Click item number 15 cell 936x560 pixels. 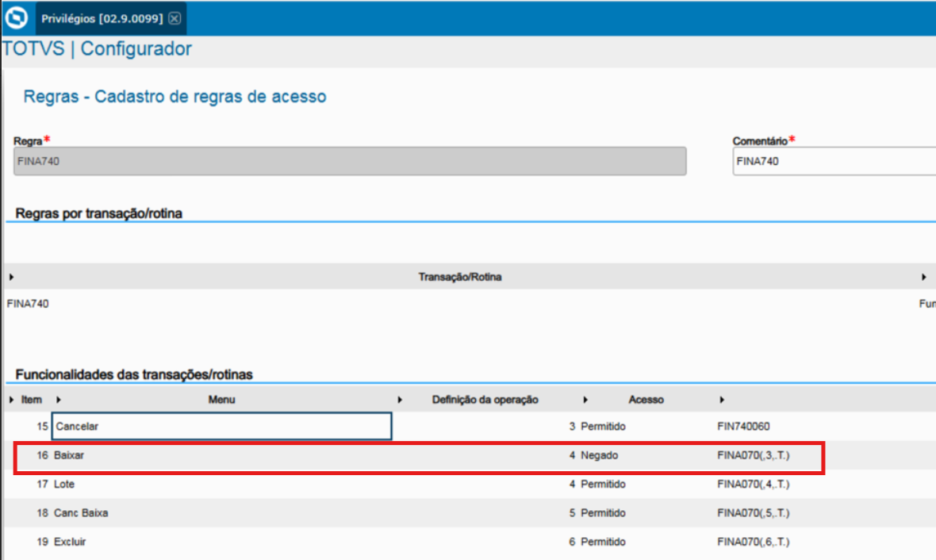pyautogui.click(x=42, y=426)
